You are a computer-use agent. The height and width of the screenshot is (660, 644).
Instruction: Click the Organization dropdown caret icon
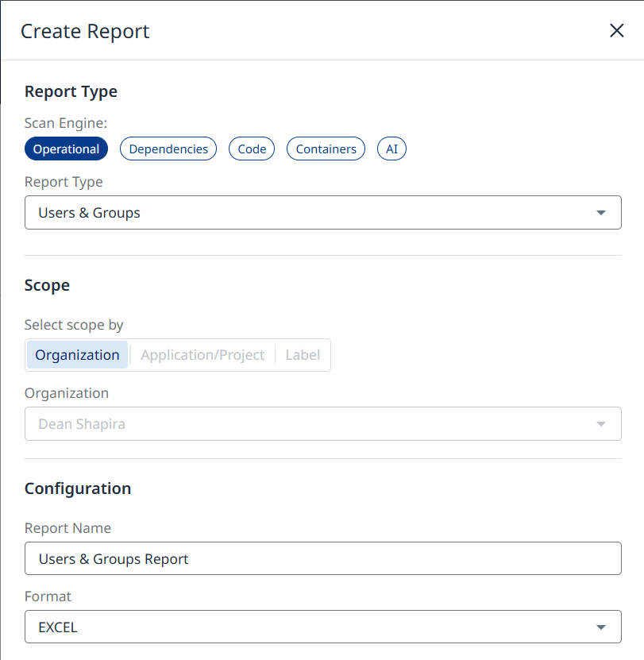[601, 424]
